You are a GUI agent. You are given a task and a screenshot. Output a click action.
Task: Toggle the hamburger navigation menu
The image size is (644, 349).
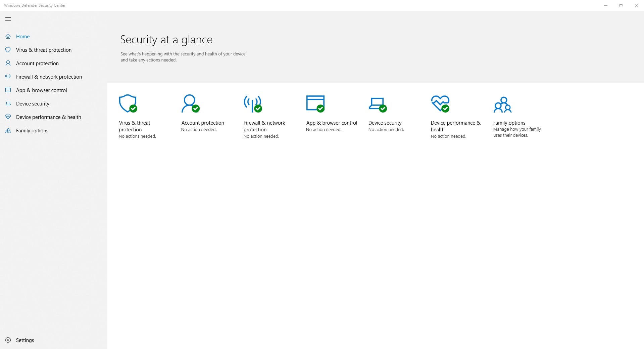8,19
